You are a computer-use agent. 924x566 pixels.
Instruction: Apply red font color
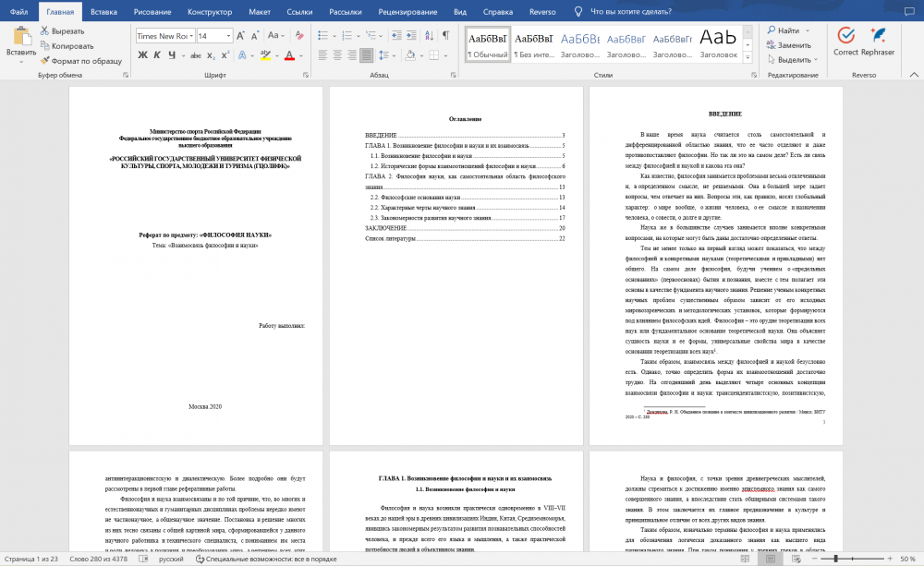coord(289,55)
